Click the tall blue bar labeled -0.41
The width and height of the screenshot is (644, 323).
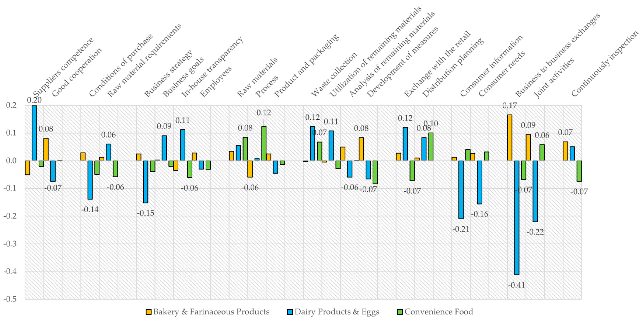click(x=516, y=217)
